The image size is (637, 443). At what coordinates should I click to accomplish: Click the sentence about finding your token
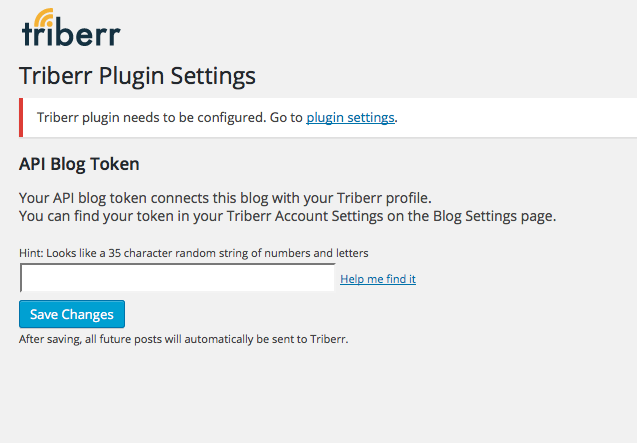(287, 215)
